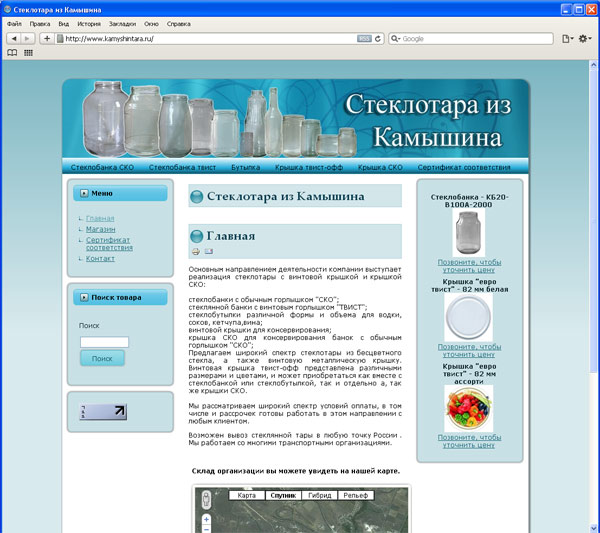Open the История menu
600x533 pixels.
[89, 24]
